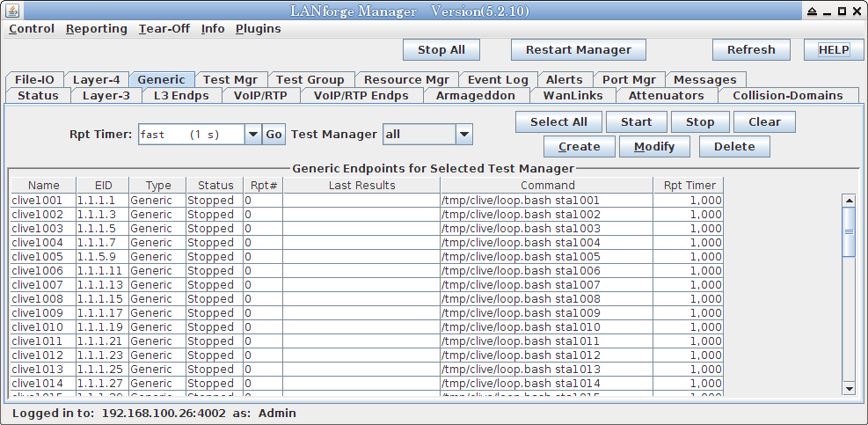Click the Delete button
Image resolution: width=868 pixels, height=425 pixels.
[734, 147]
